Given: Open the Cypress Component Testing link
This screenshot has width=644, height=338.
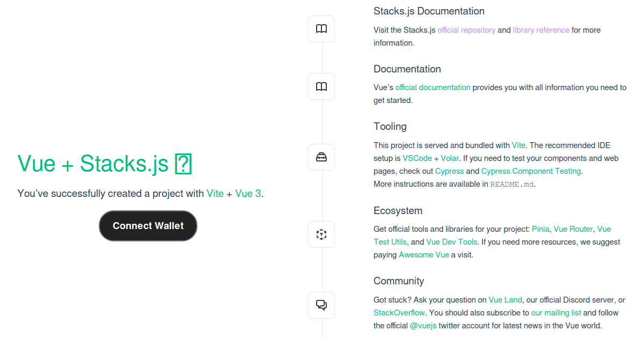Looking at the screenshot, I should click(x=531, y=171).
